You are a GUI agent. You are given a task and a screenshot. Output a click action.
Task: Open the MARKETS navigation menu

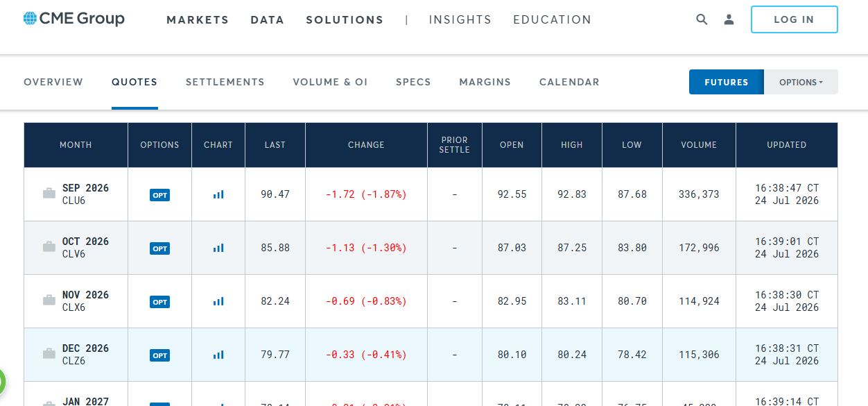coord(198,20)
